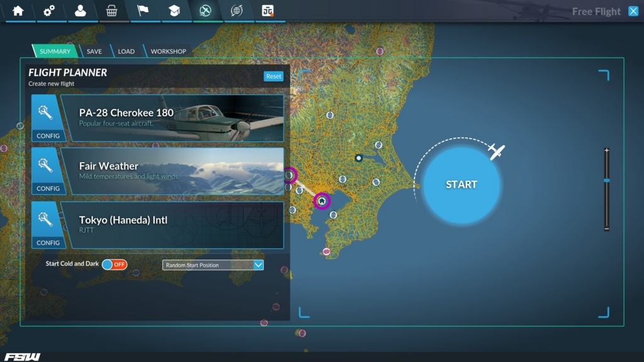644x362 pixels.
Task: Click the pink airport marker north on the map
Action: (x=380, y=52)
